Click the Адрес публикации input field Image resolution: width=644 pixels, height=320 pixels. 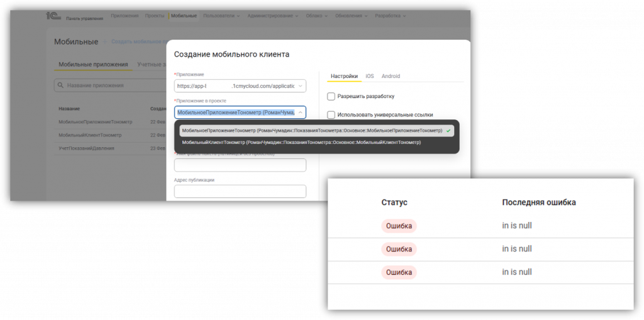tap(240, 191)
